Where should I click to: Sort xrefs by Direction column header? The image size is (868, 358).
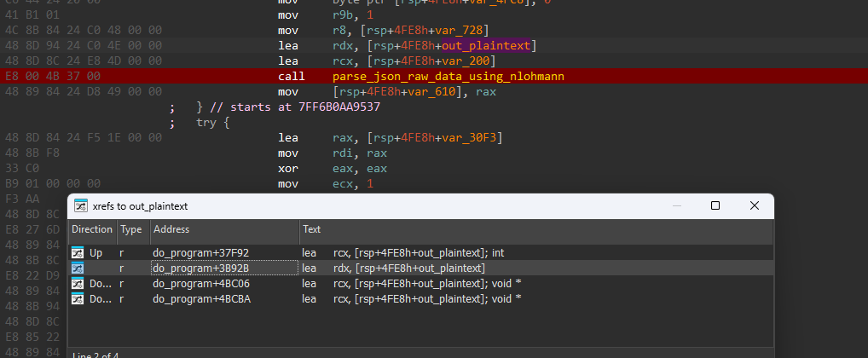tap(91, 229)
